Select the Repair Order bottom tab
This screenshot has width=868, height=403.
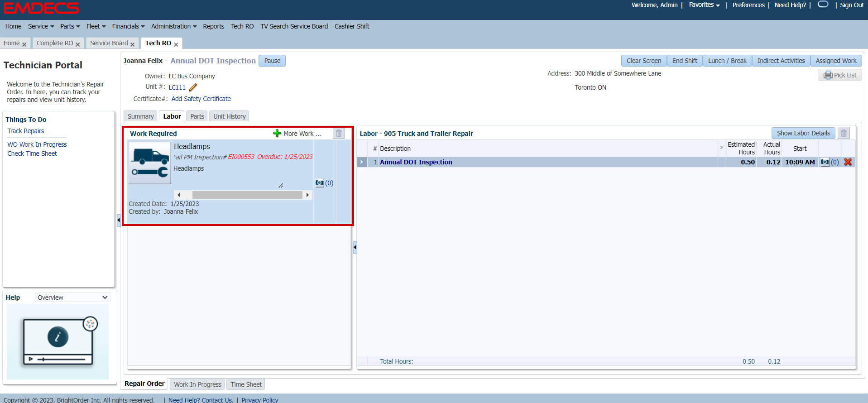144,384
